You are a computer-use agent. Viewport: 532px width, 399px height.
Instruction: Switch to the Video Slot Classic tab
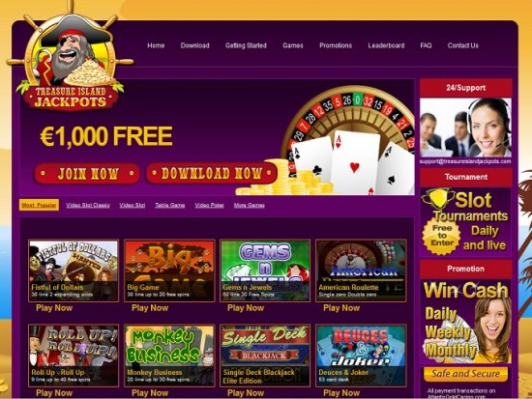pos(88,205)
